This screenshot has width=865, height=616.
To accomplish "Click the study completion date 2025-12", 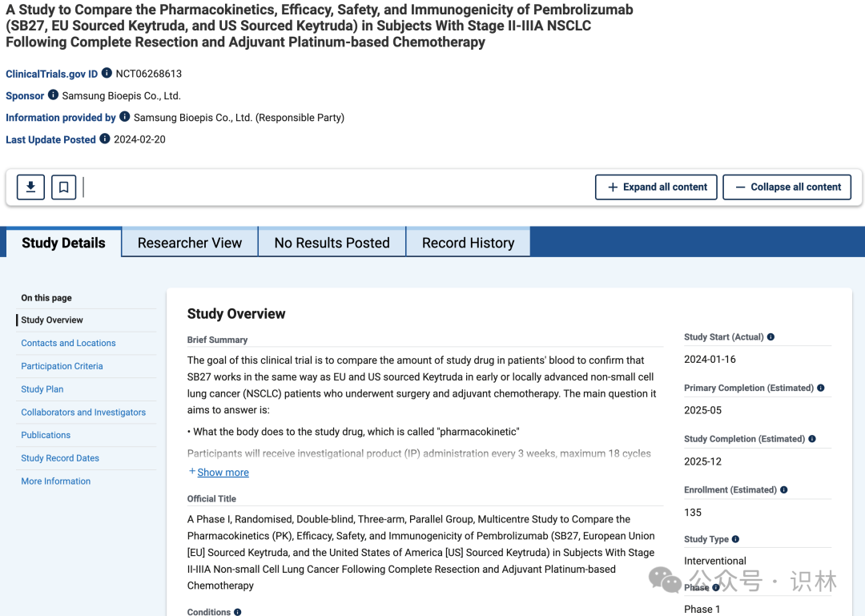I will (x=703, y=461).
